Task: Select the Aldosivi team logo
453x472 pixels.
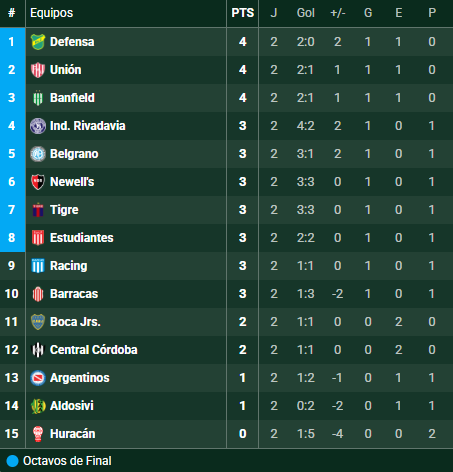Action: coord(38,406)
